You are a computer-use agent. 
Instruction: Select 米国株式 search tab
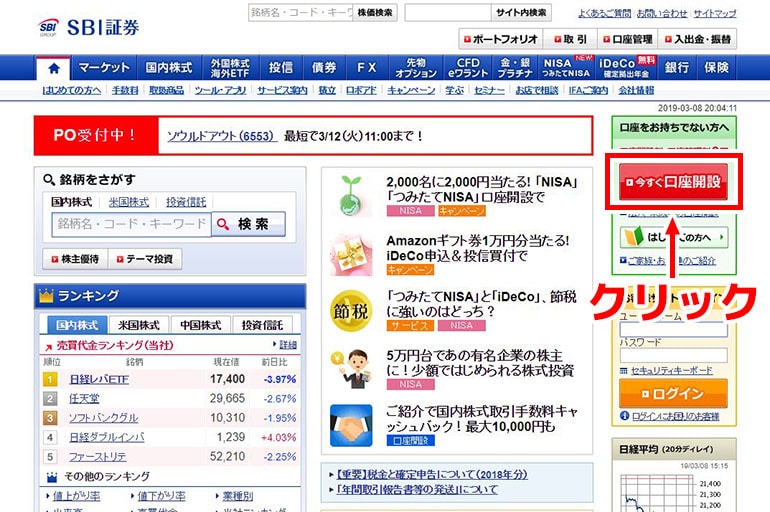(x=129, y=202)
